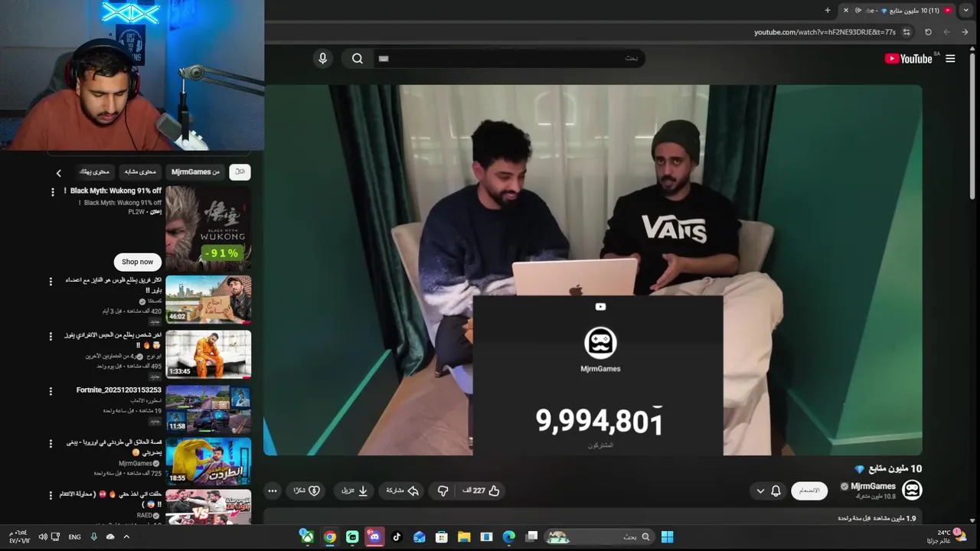Click into the YouTube search field
This screenshot has width=980, height=551.
(509, 58)
